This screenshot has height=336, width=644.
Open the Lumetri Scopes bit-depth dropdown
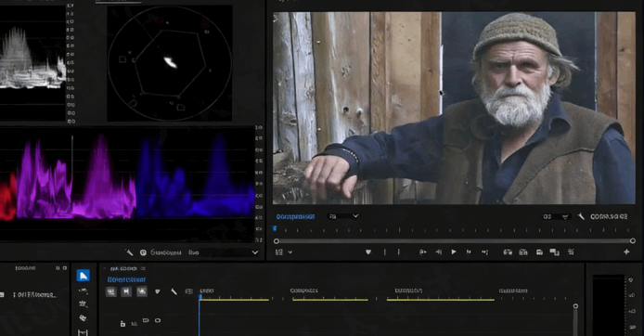[x=223, y=252]
